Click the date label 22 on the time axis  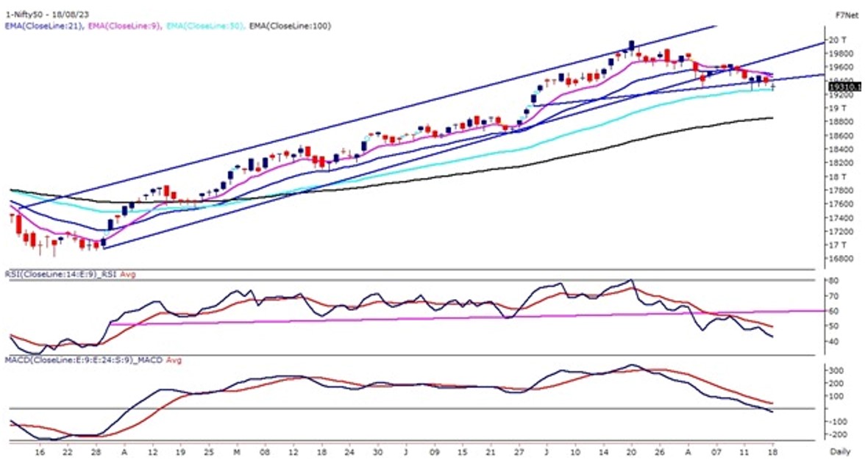tap(68, 452)
